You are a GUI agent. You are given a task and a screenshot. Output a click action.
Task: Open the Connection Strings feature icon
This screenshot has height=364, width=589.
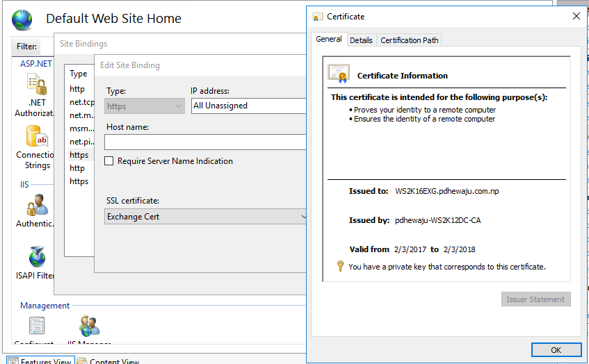point(37,136)
